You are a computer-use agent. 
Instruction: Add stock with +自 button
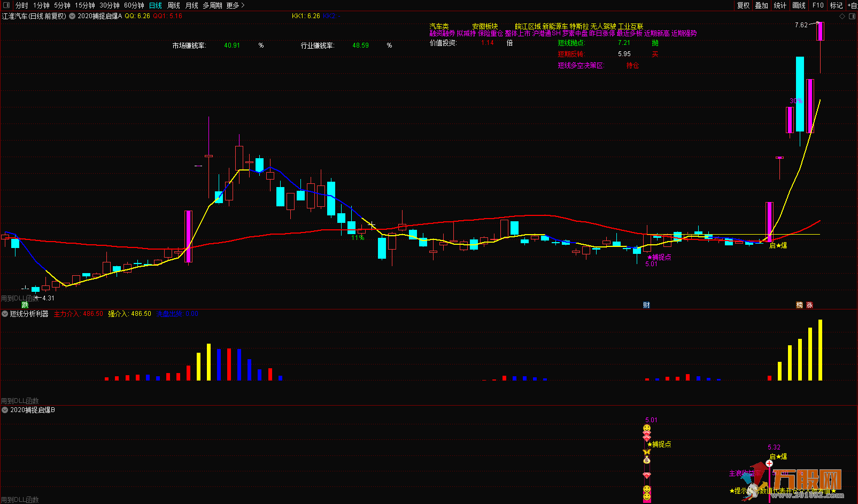852,5
